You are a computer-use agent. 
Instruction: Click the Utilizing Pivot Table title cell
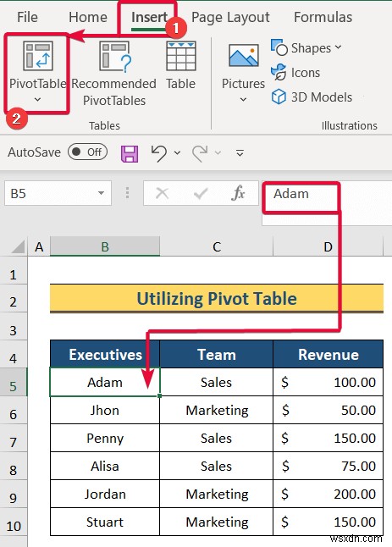point(217,298)
